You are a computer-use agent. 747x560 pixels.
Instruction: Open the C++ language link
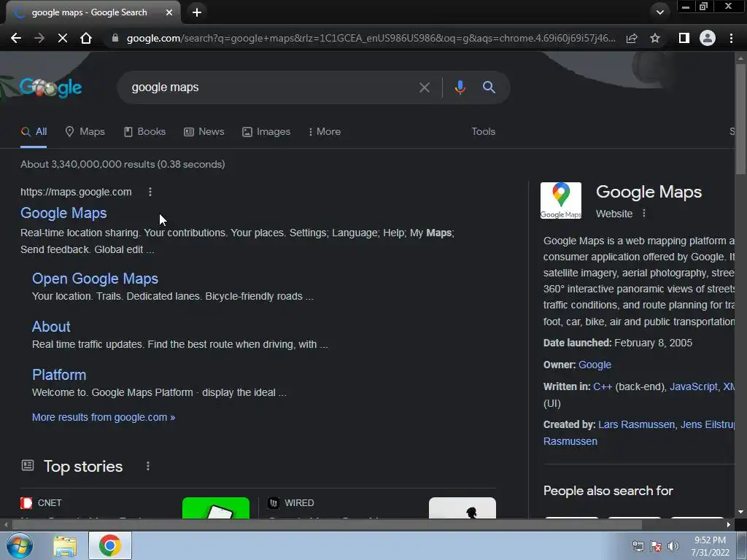tap(603, 387)
